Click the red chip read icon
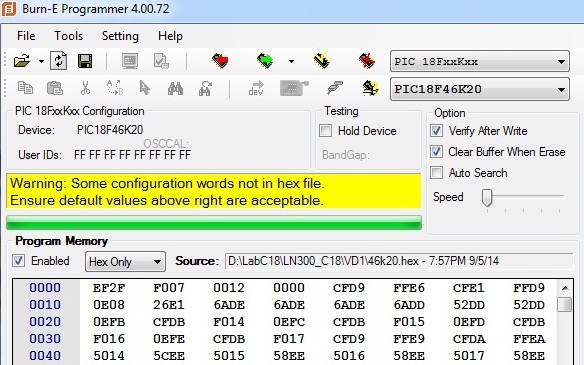The image size is (584, 365). 220,61
